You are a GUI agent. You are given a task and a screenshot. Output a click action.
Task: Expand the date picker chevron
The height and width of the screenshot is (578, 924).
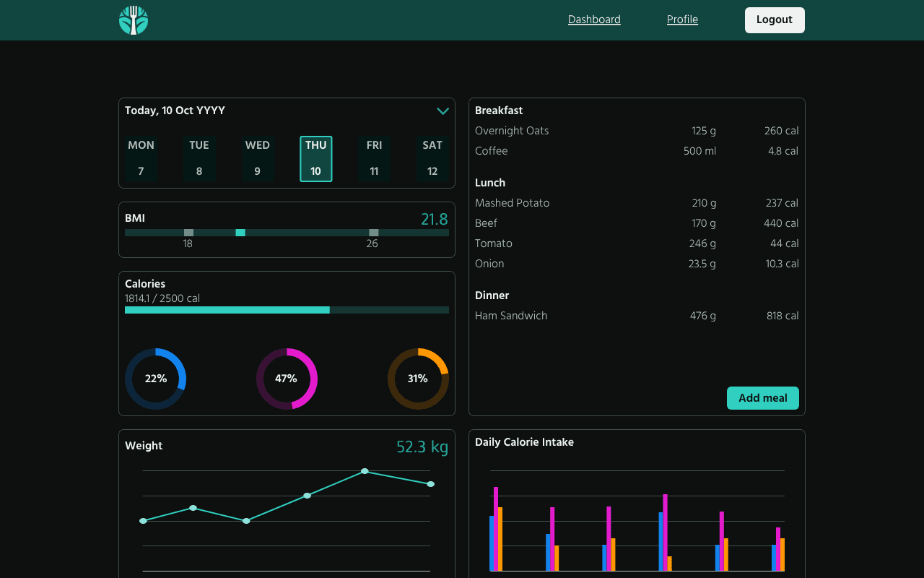click(443, 111)
